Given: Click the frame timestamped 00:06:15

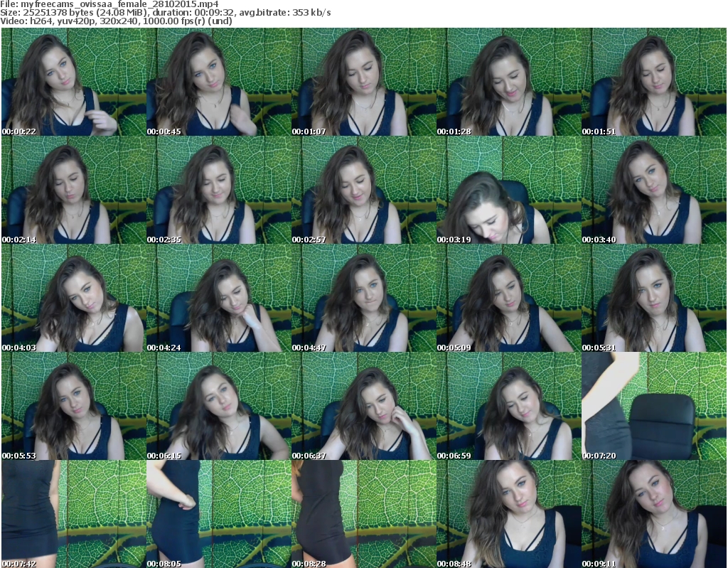Looking at the screenshot, I should 219,406.
